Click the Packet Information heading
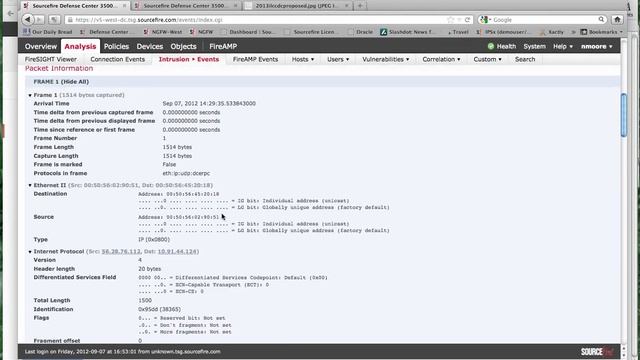 (x=59, y=69)
